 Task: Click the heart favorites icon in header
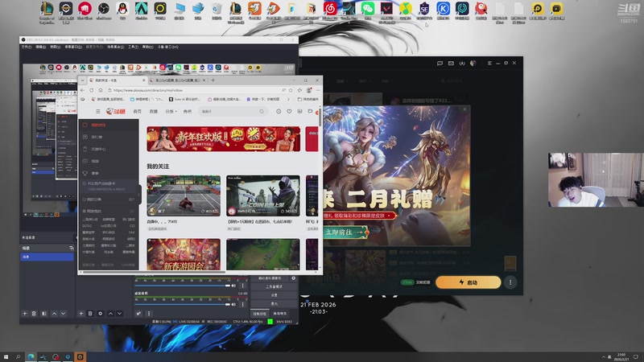click(289, 111)
